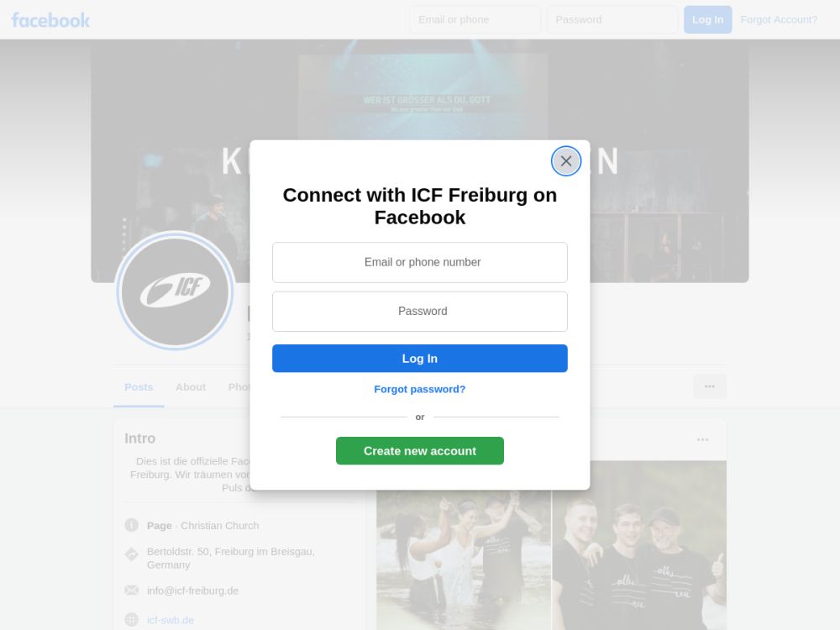Click the header Log In button
The width and height of the screenshot is (840, 630).
(x=707, y=20)
